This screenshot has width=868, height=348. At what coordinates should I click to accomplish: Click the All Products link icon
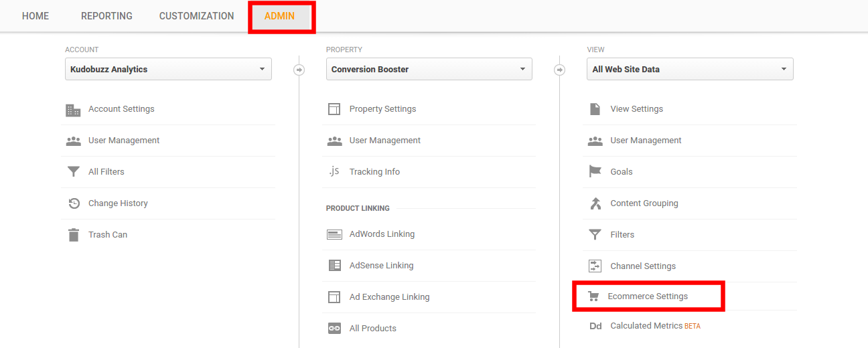click(334, 329)
